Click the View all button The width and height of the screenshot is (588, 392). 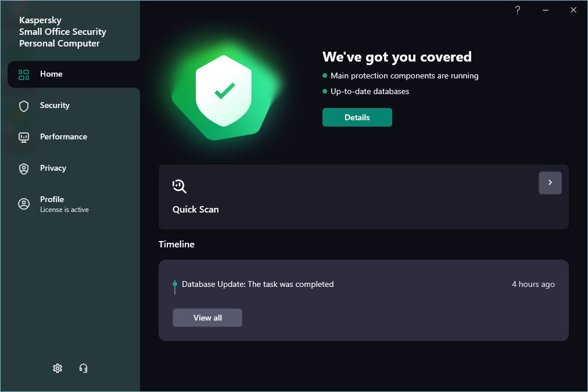pos(207,318)
